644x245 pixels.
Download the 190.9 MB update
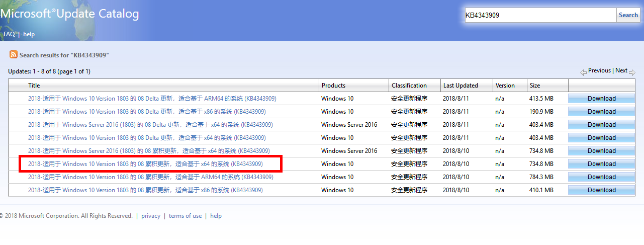(602, 112)
